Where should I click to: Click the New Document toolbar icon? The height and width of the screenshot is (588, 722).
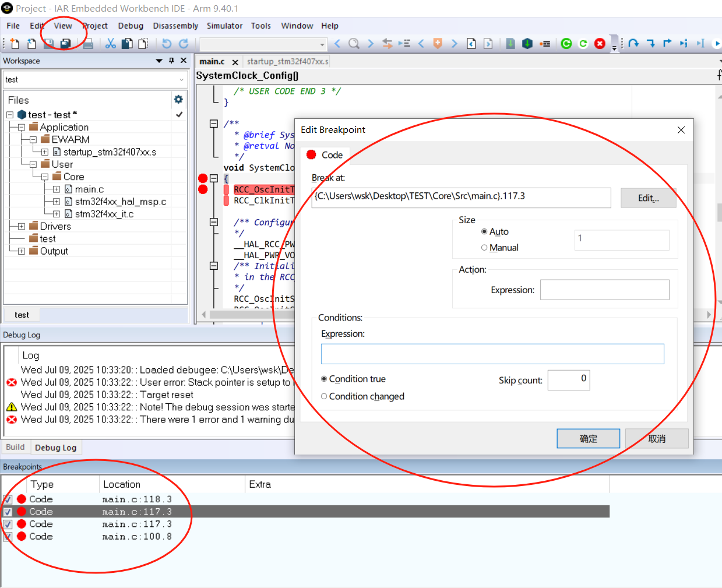[x=15, y=44]
